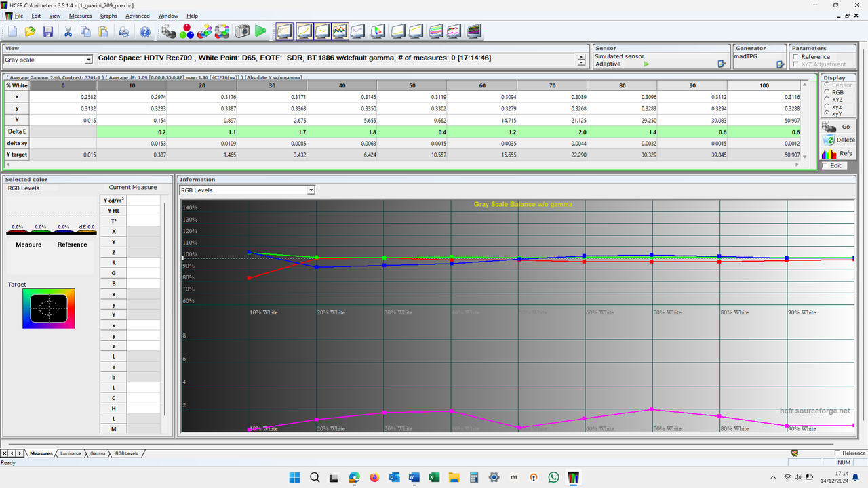Open Firefox from the taskbar
Screen dimensions: 868x488
tap(374, 477)
